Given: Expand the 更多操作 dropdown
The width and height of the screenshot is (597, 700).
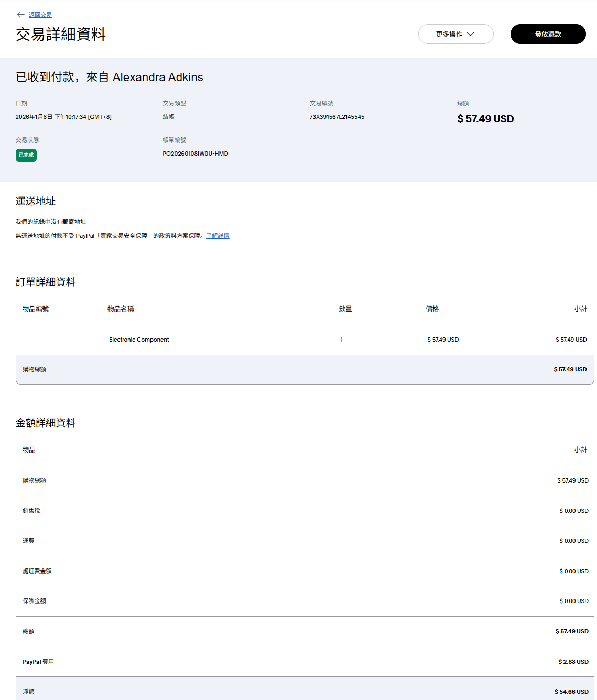Looking at the screenshot, I should coord(455,34).
